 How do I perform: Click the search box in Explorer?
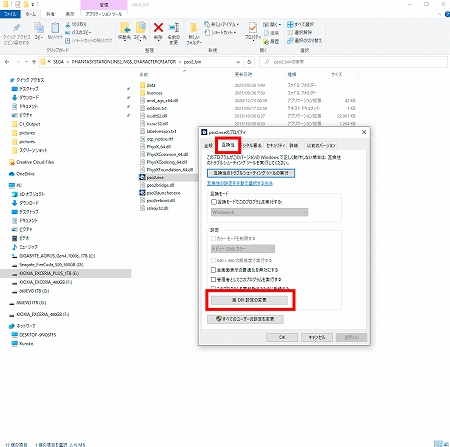(353, 62)
